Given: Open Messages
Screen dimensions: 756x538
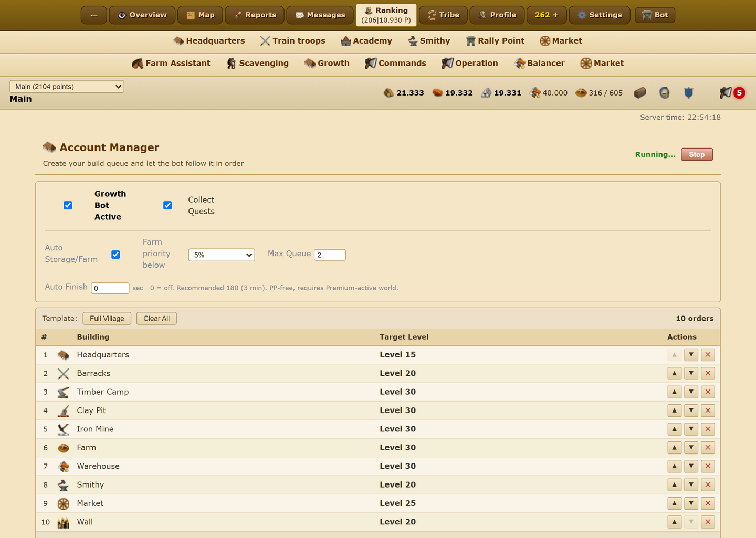Looking at the screenshot, I should point(320,15).
